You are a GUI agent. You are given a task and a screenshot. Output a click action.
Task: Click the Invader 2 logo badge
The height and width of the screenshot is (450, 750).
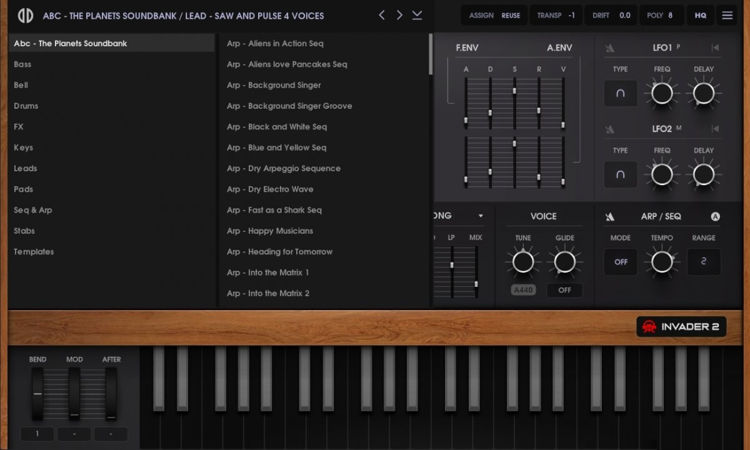(681, 327)
